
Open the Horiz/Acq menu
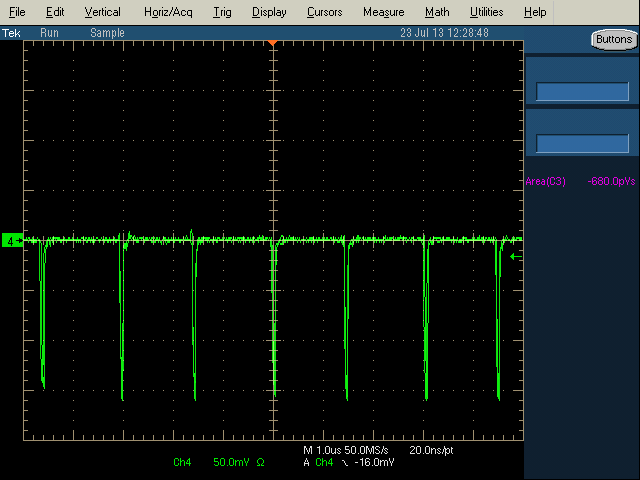point(168,12)
